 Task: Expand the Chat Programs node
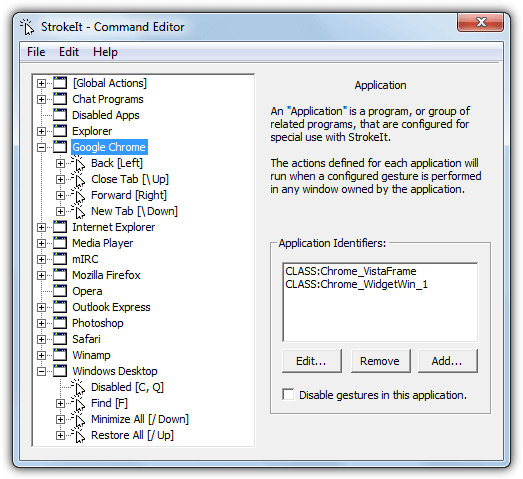pyautogui.click(x=41, y=99)
